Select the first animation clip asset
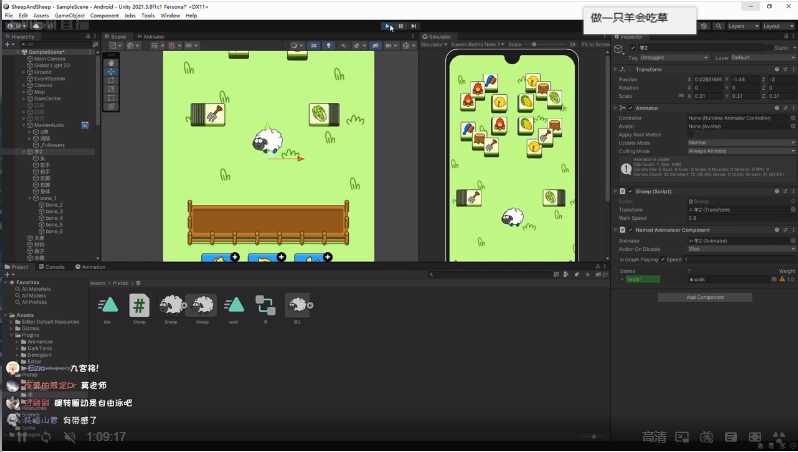The height and width of the screenshot is (452, 798). click(108, 306)
